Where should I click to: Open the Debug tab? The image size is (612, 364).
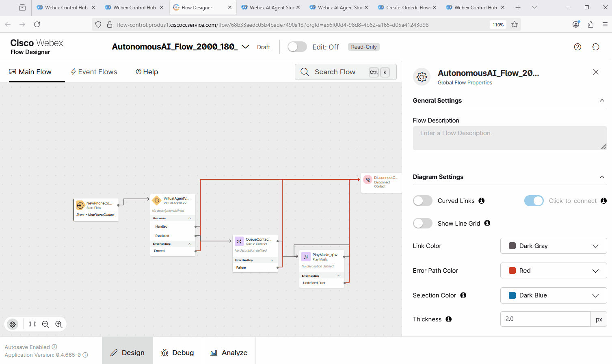click(x=177, y=353)
